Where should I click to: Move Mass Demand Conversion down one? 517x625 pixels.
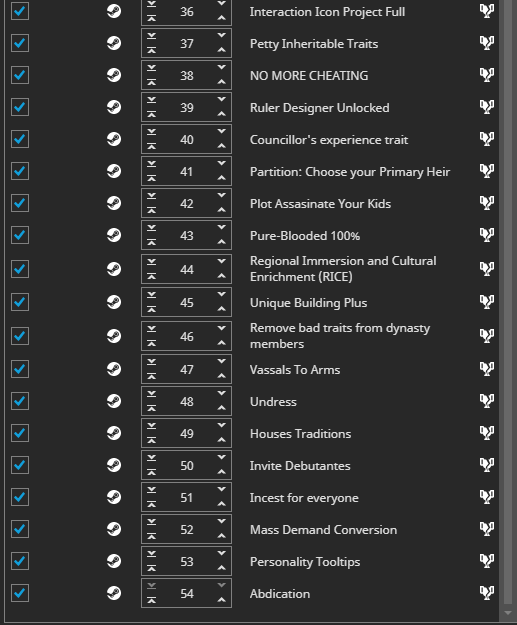point(222,521)
